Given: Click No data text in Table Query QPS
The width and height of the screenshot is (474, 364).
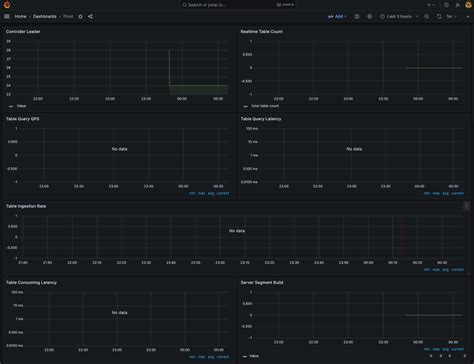Looking at the screenshot, I should [x=119, y=149].
